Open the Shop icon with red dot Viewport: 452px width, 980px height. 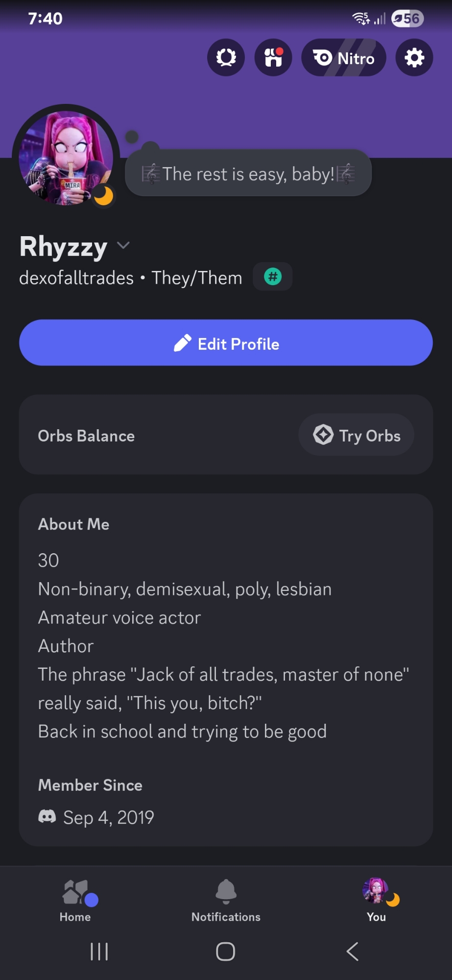(273, 58)
